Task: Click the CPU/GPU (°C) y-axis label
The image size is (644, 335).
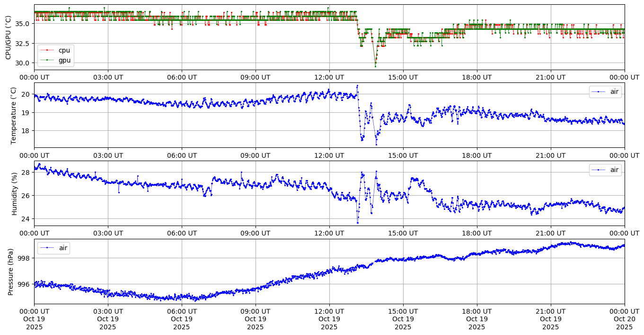Action: [x=8, y=37]
